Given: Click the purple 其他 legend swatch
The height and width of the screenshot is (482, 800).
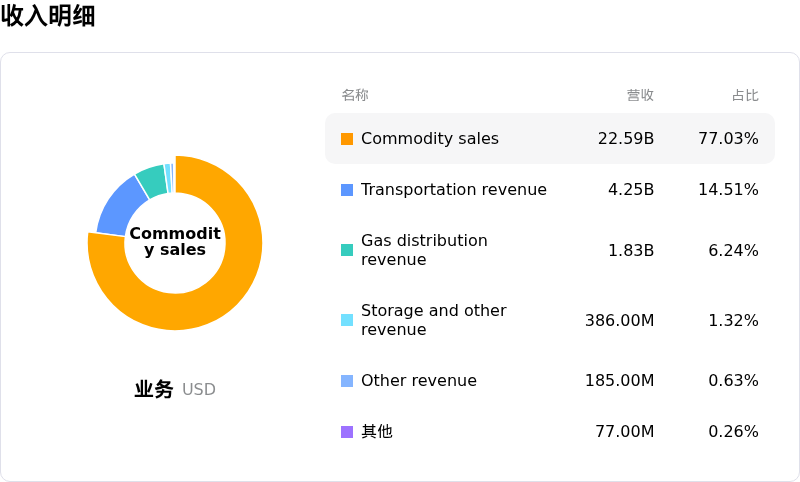Looking at the screenshot, I should (347, 432).
